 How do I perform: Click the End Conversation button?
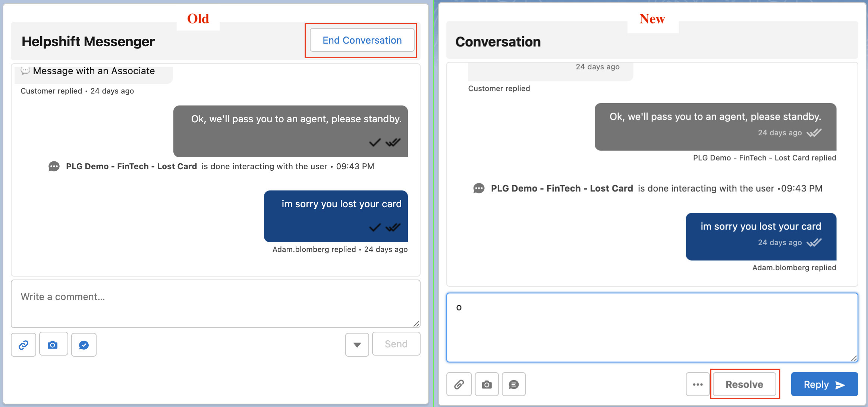(362, 40)
